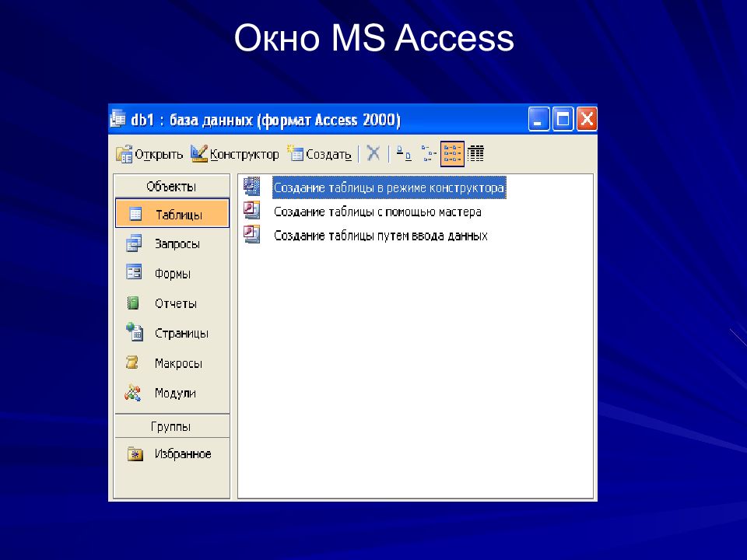Click icon beside путем ввода данных entry
Screen dimensions: 747x560
click(251, 234)
